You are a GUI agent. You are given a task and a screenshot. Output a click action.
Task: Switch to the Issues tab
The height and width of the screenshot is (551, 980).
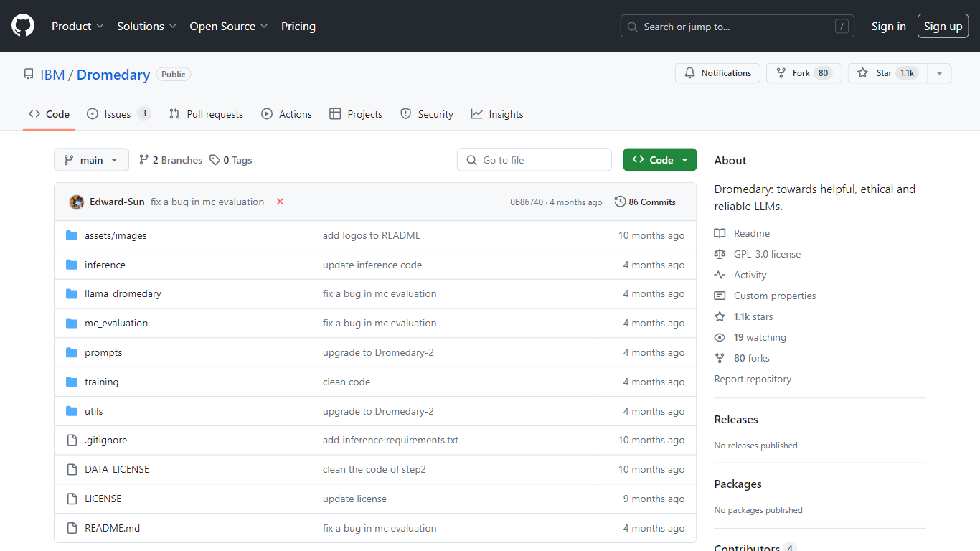[118, 114]
